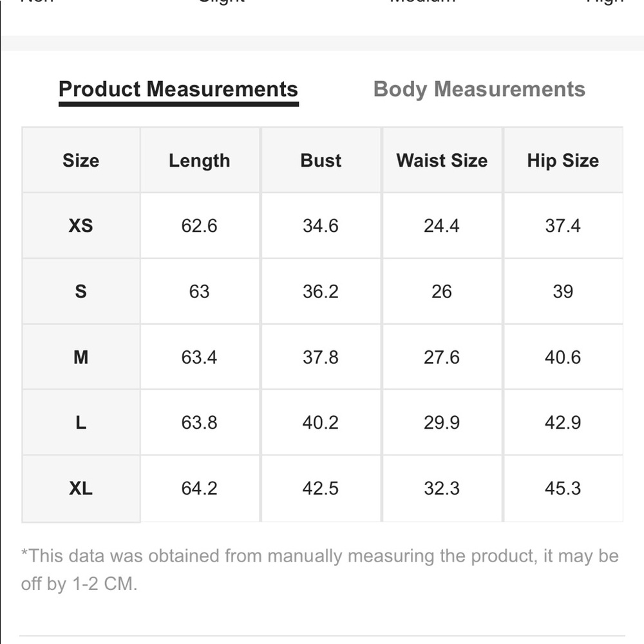Click the Hip Size column header

coord(563,160)
